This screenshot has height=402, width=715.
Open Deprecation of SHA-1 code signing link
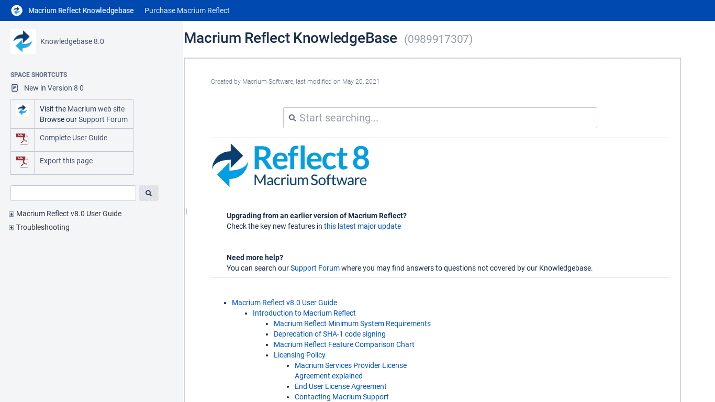point(329,334)
